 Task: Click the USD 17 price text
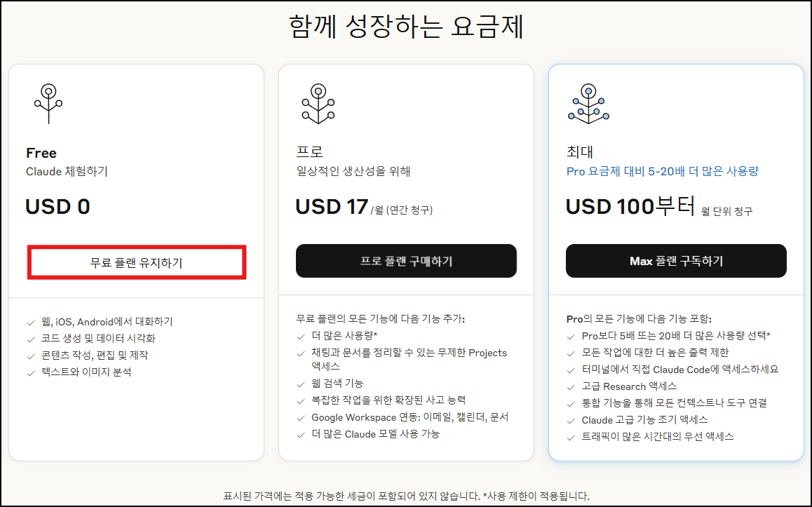pyautogui.click(x=330, y=205)
